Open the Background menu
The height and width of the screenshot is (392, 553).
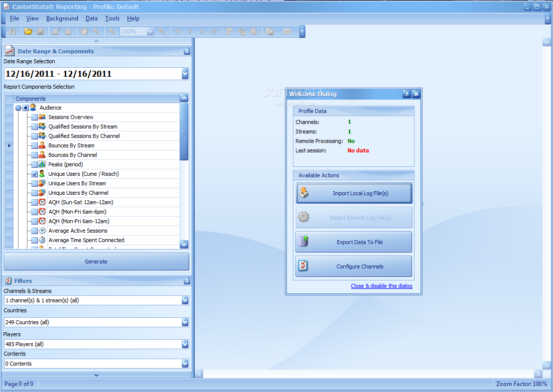62,18
